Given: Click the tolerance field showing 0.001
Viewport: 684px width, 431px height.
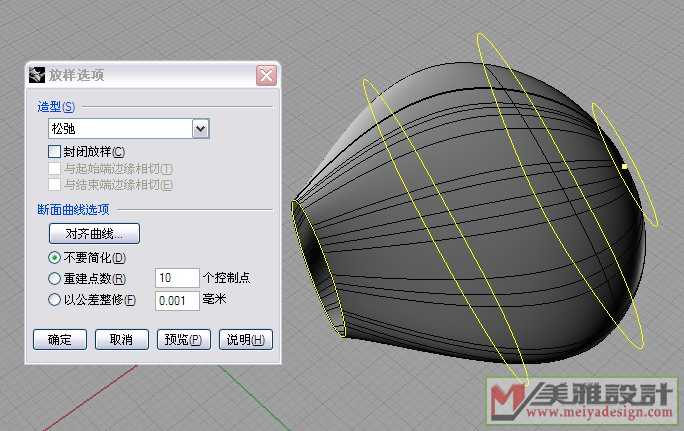Looking at the screenshot, I should tap(176, 300).
